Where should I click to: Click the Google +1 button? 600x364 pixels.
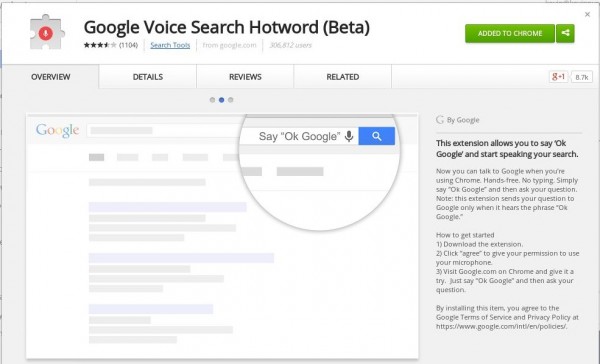coord(558,77)
